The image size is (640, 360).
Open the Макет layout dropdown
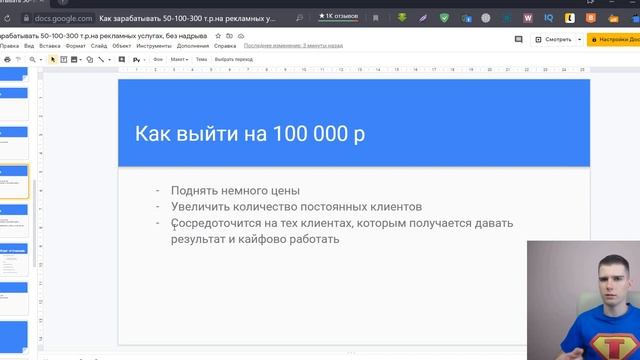pyautogui.click(x=179, y=60)
